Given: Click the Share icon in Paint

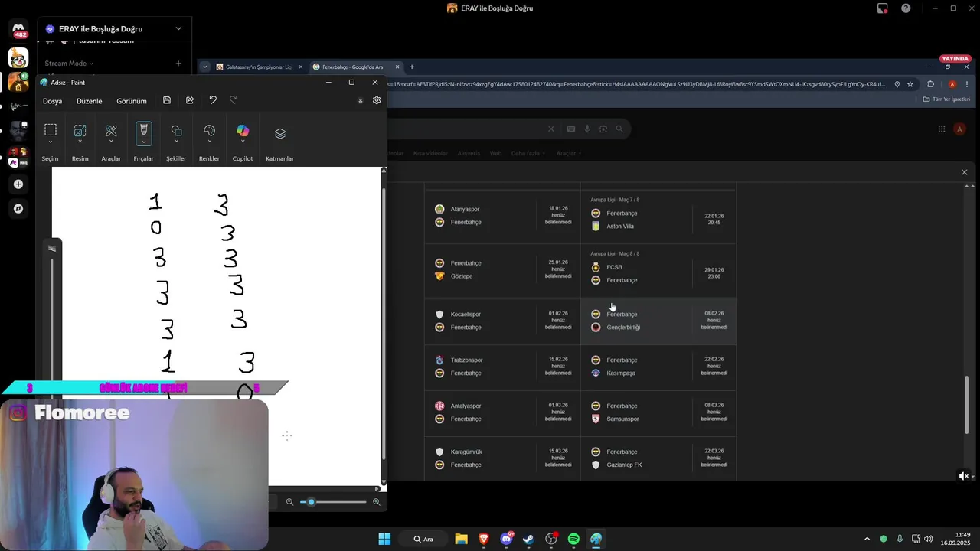Looking at the screenshot, I should 190,100.
